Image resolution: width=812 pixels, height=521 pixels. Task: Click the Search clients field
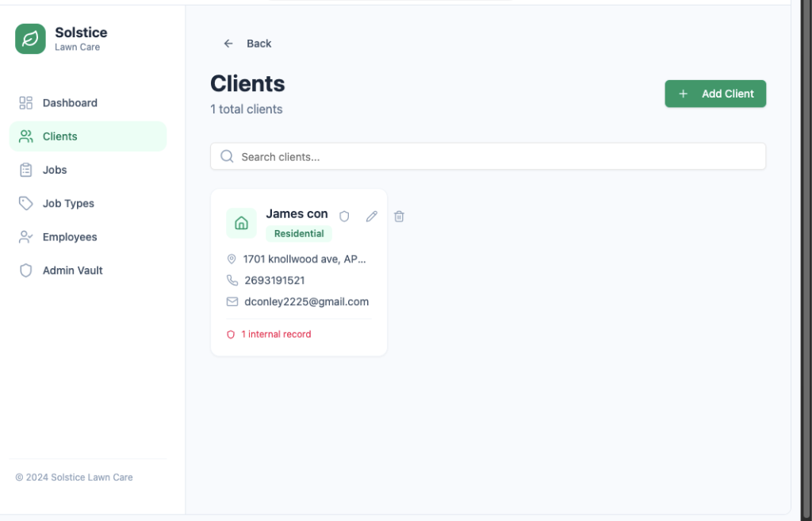(488, 156)
